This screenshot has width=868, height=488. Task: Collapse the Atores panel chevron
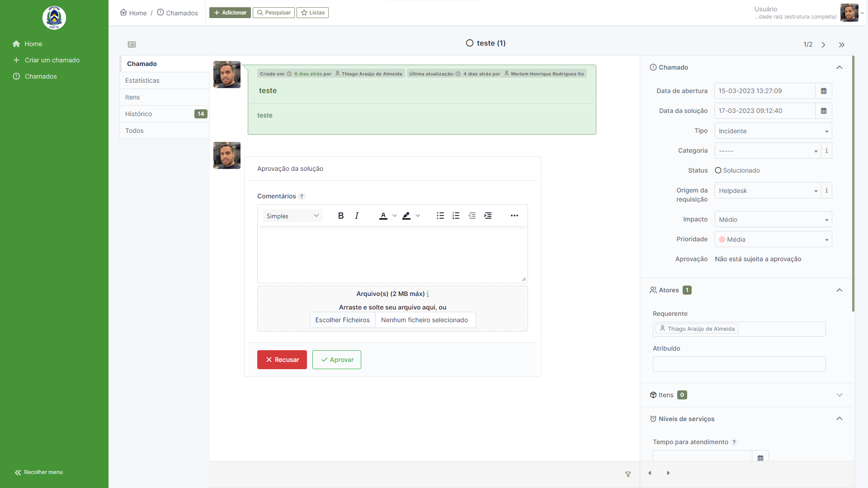coord(840,290)
